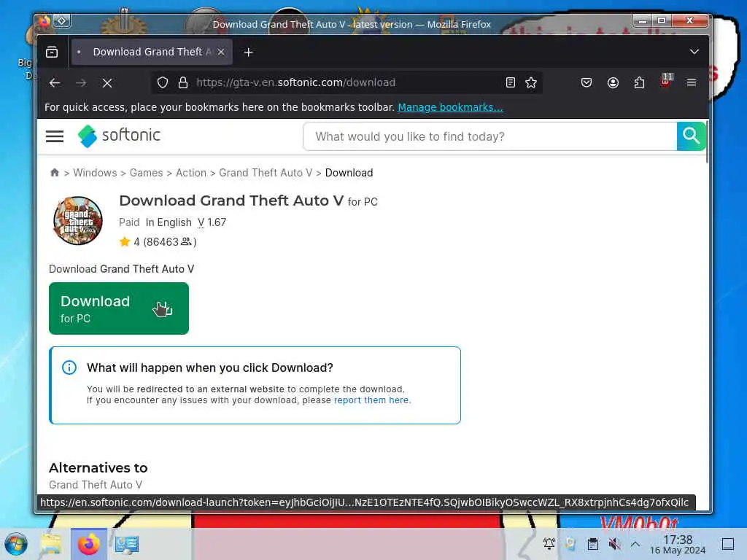View site security padlock info
This screenshot has width=747, height=560.
point(183,83)
